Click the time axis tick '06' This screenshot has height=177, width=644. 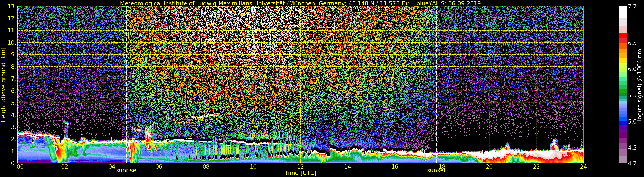click(159, 167)
